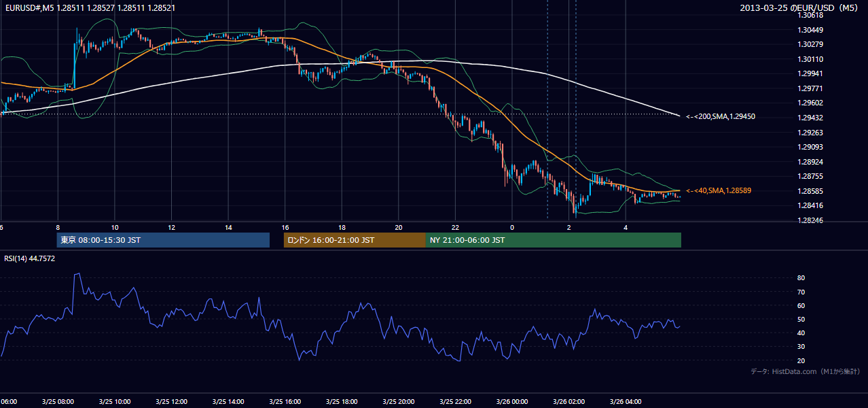Select the 40 SMA value label 1.28589

pyautogui.click(x=720, y=190)
